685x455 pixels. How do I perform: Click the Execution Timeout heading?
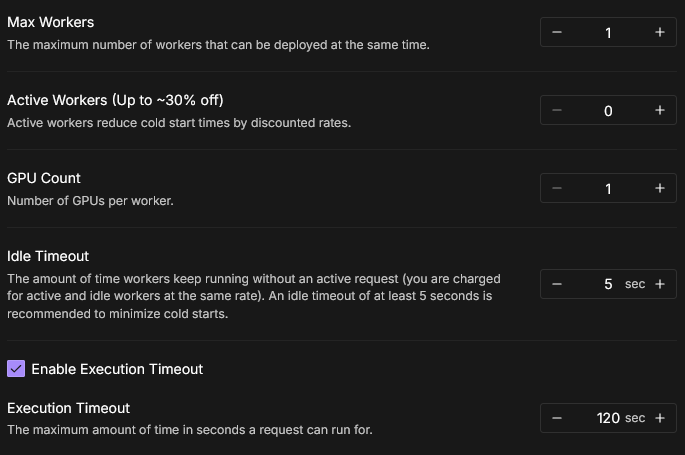pos(69,408)
